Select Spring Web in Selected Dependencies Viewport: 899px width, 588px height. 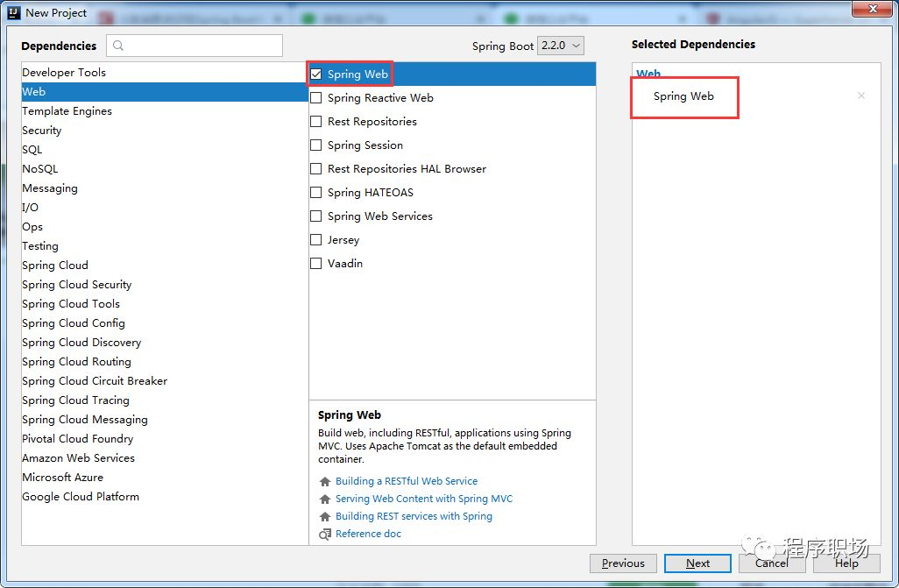683,96
